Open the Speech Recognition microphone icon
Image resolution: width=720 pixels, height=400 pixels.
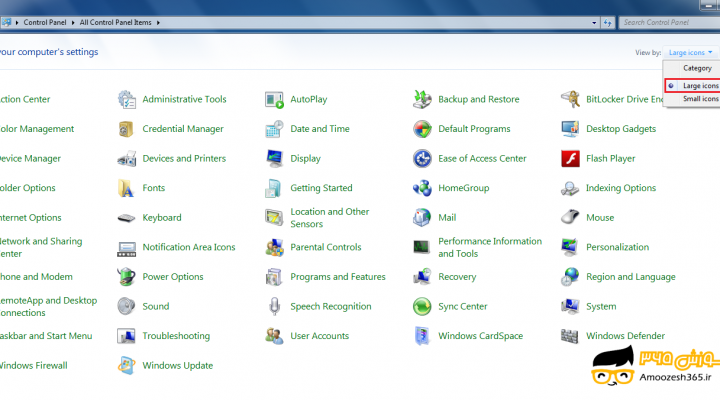pyautogui.click(x=274, y=306)
